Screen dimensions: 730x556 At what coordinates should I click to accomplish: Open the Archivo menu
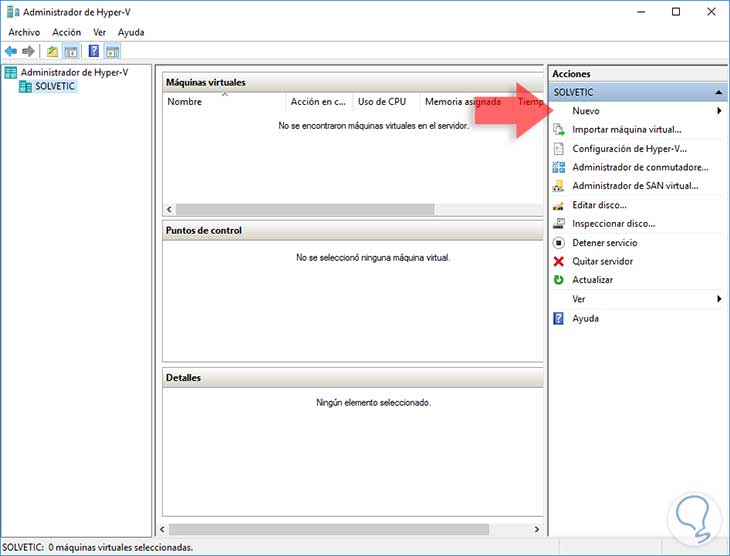point(24,32)
